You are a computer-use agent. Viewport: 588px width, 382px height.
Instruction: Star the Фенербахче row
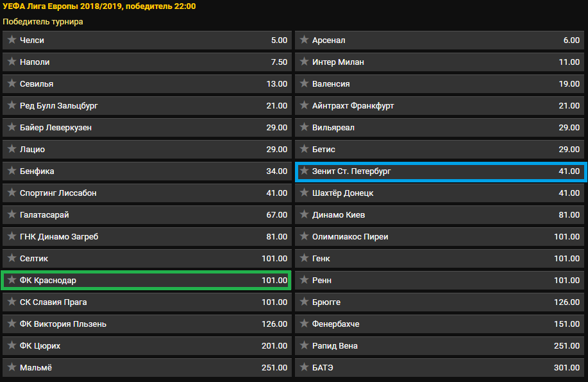pyautogui.click(x=304, y=323)
